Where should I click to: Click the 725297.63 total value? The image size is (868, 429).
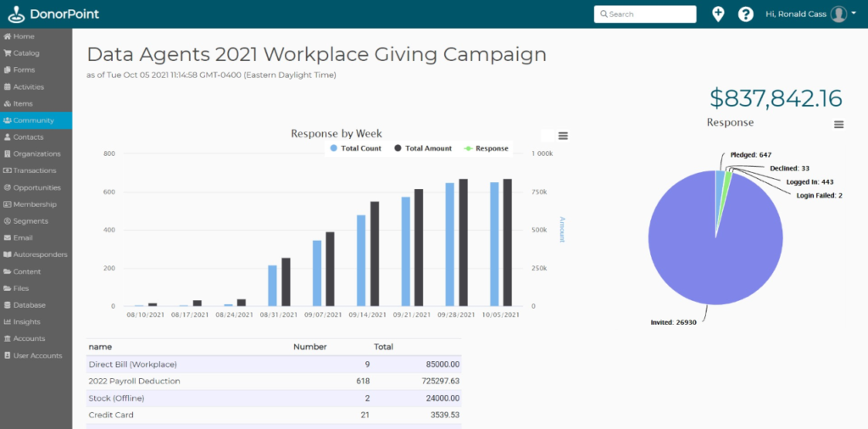(439, 381)
